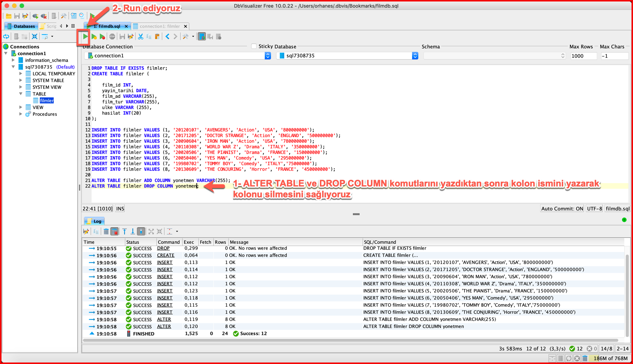
Task: Click the CREATE command link in the log
Action: pyautogui.click(x=166, y=255)
